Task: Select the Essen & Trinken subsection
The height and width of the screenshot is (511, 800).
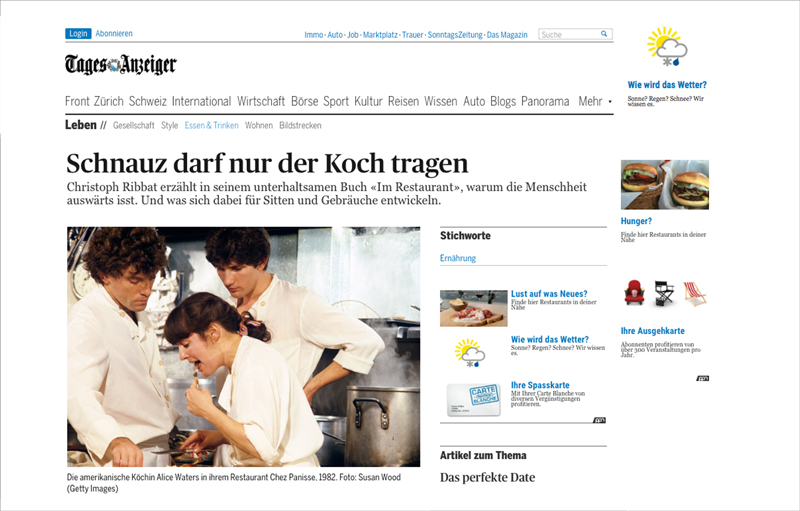Action: 211,125
